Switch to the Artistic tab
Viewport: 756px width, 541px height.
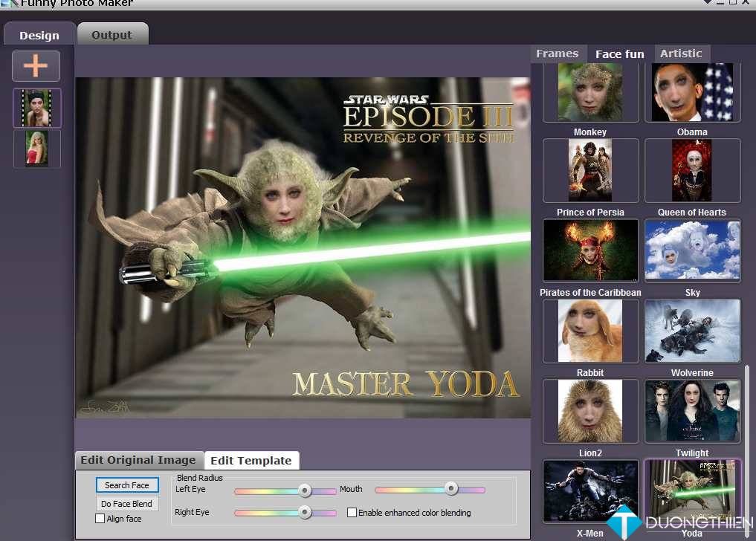point(681,54)
